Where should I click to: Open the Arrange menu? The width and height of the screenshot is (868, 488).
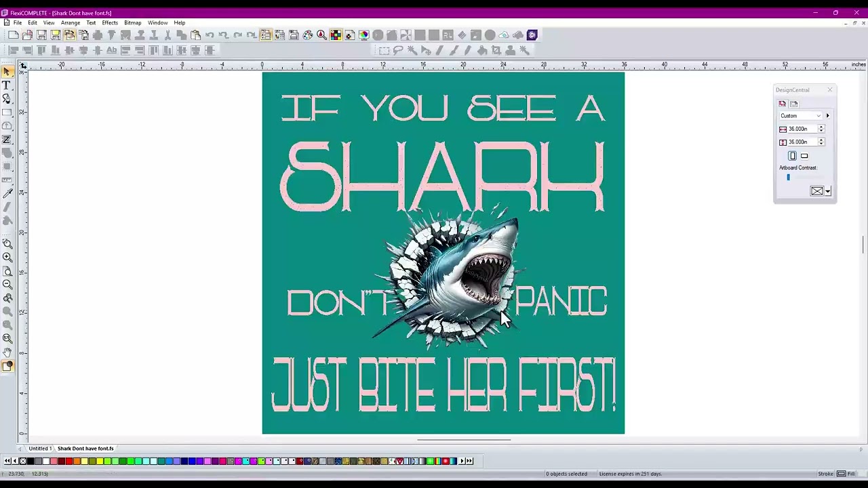coord(71,23)
